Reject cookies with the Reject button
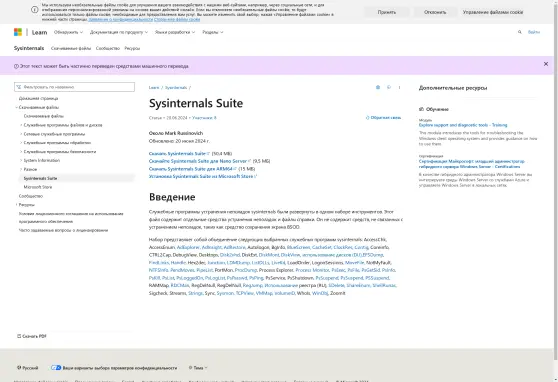558x382 pixels. (435, 12)
